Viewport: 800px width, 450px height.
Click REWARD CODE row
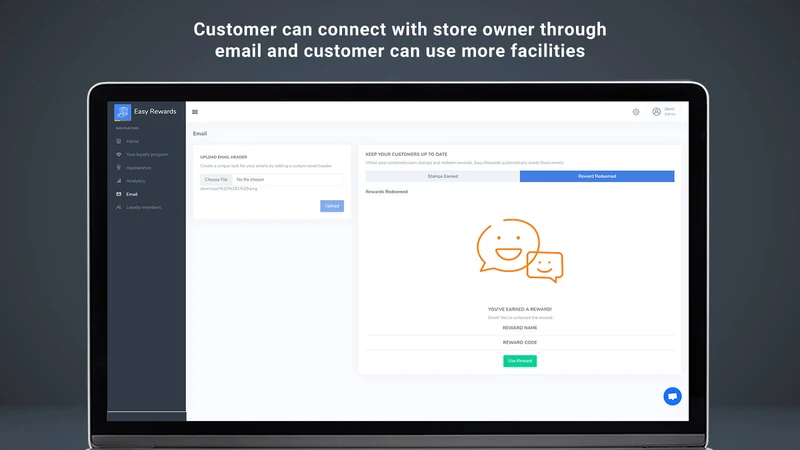tap(520, 343)
